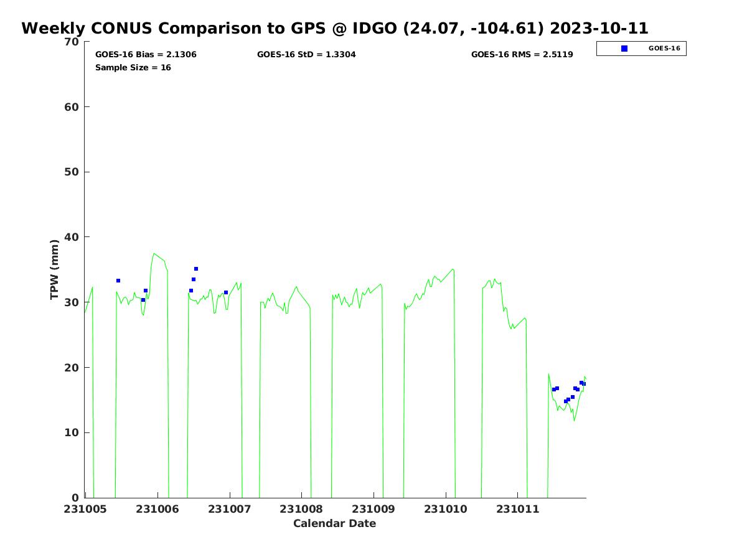Click y-axis tick label 50
Viewport: 747px width, 560px height.
pyautogui.click(x=72, y=172)
